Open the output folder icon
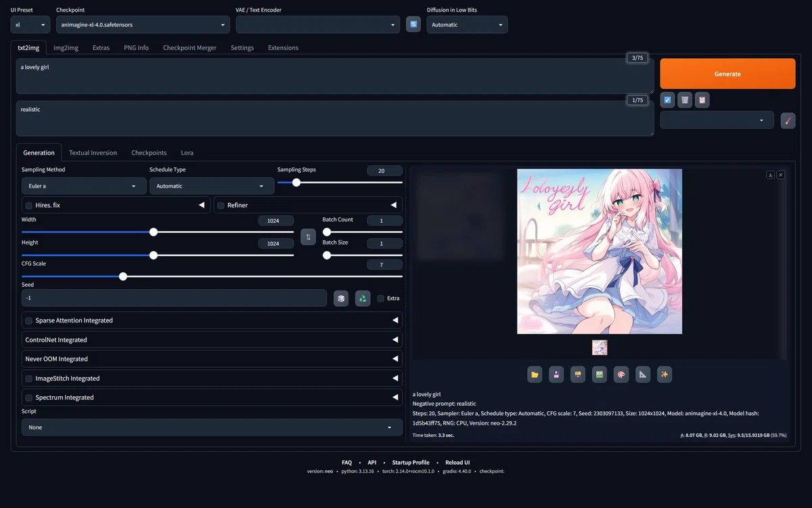The image size is (812, 508). (x=535, y=375)
